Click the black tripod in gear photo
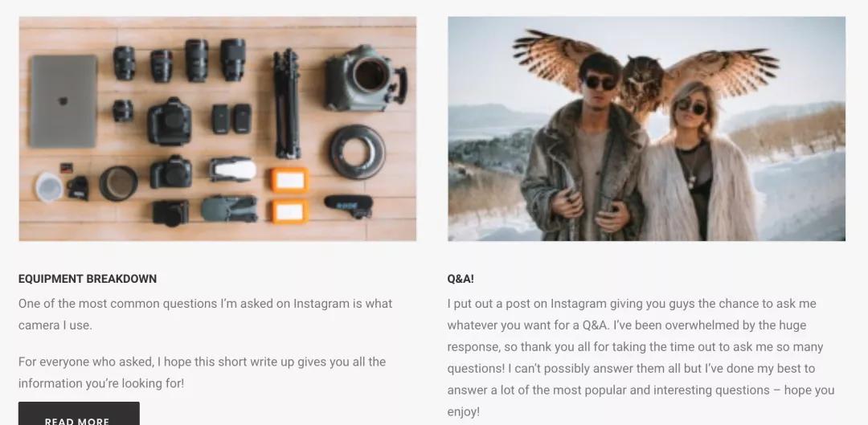868x425 pixels. tap(286, 104)
